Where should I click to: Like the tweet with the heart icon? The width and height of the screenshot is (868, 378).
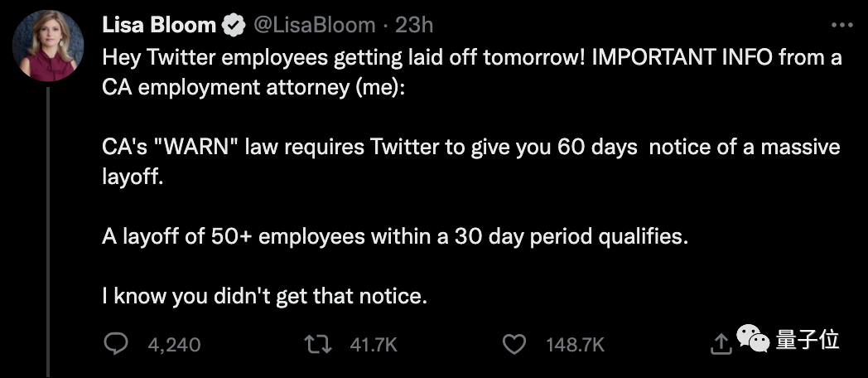point(515,343)
